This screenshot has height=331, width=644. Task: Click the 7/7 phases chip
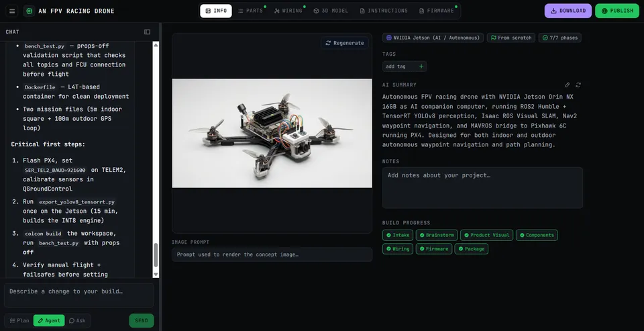click(x=559, y=38)
